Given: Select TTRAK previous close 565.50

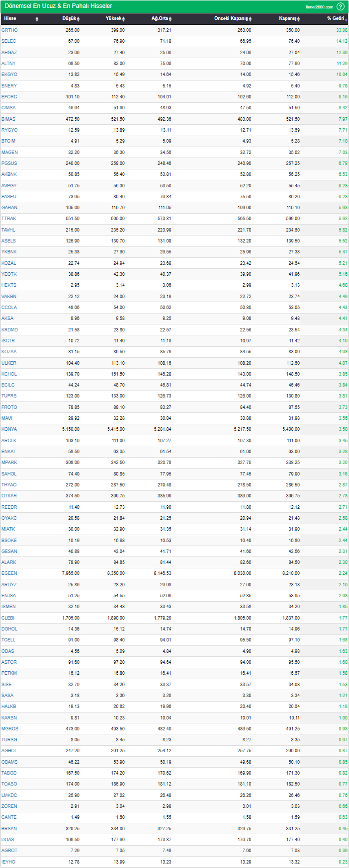Looking at the screenshot, I should [x=244, y=219].
